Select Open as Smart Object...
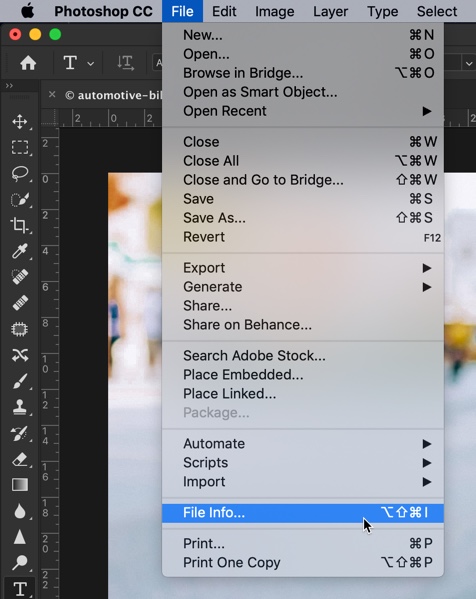 coord(303,92)
